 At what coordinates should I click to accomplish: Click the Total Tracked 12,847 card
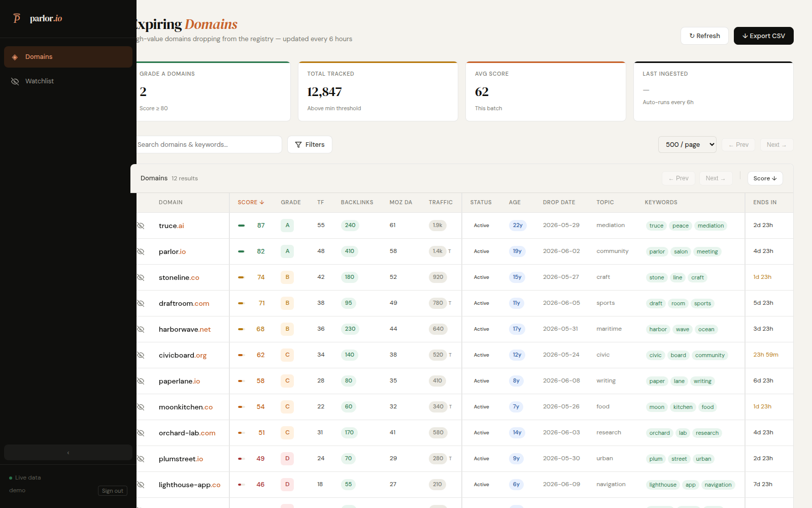coord(378,91)
